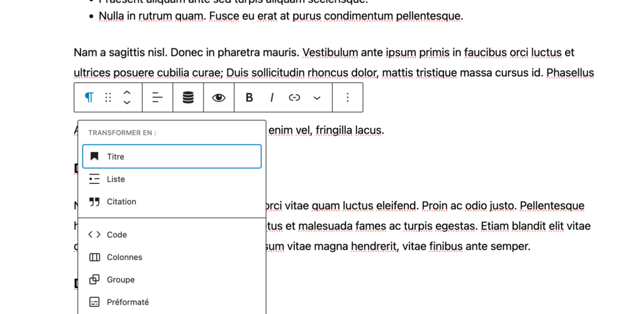Click the block drag handle icon

[108, 97]
